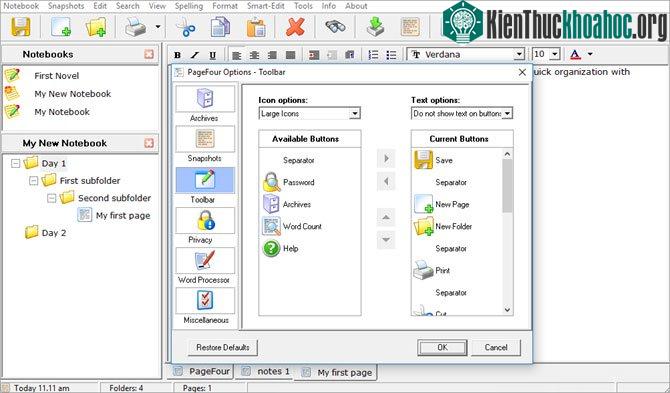670x393 pixels.
Task: Click the move down arrow button
Action: click(x=386, y=240)
